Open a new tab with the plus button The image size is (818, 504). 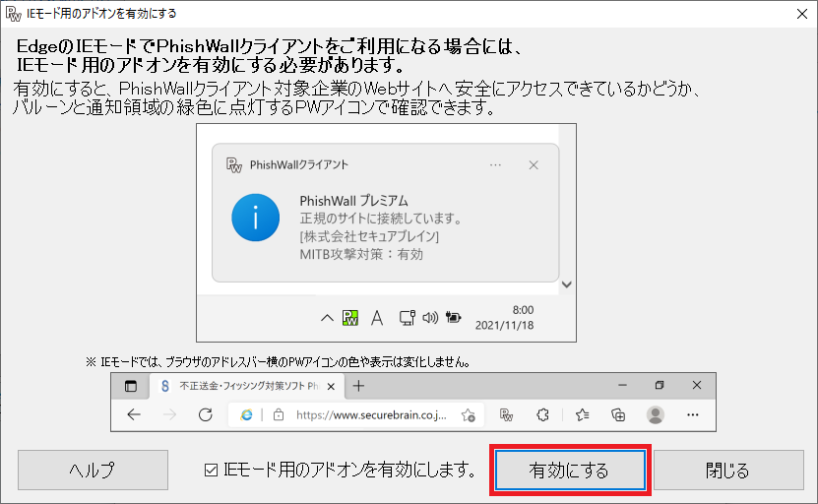[358, 386]
